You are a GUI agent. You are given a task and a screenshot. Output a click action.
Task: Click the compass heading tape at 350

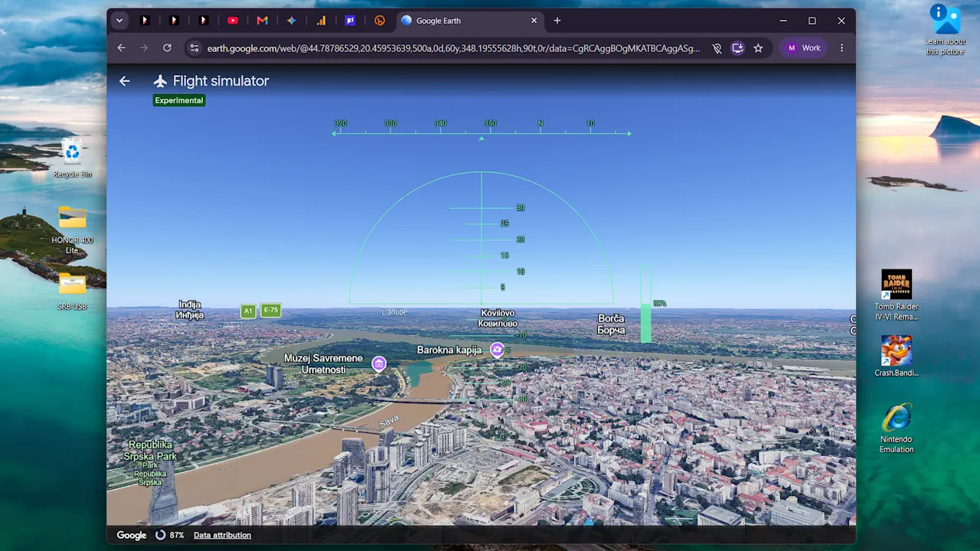[x=491, y=123]
